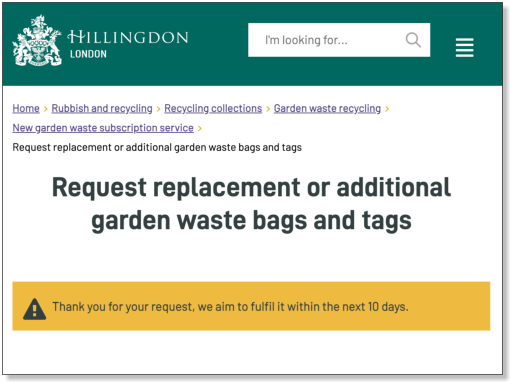Viewport: 515px width, 387px height.
Task: Go to Rubbish and recycling breadcrumb
Action: 102,108
